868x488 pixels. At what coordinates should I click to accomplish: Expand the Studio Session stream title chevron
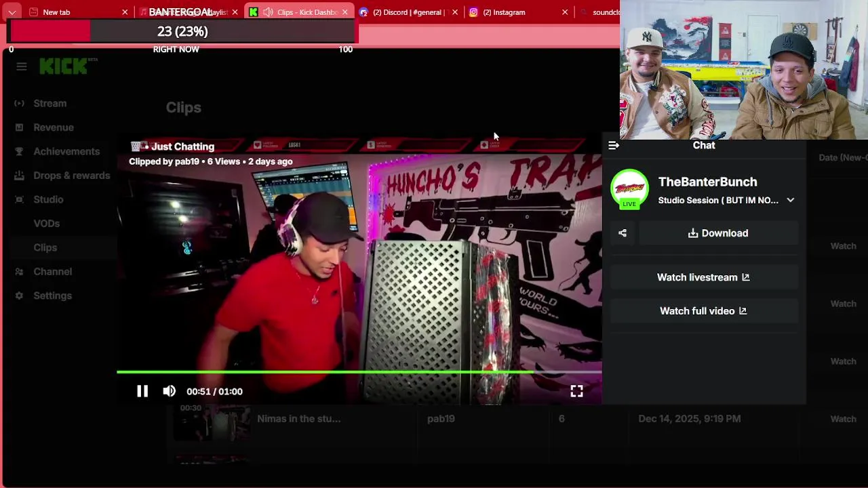click(x=790, y=200)
